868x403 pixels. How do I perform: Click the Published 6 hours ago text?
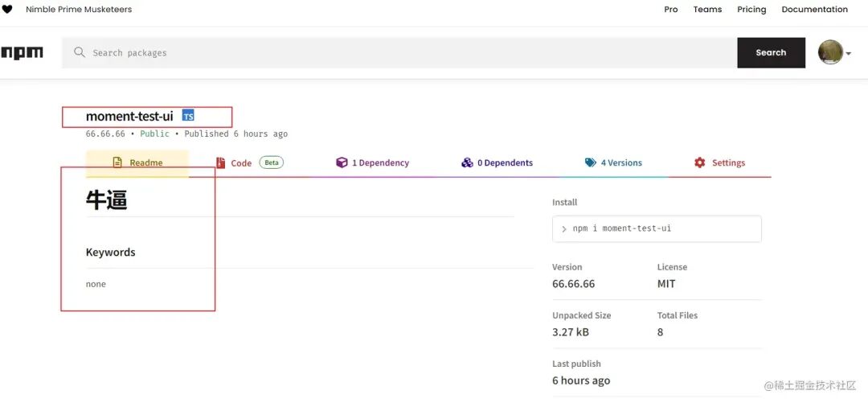coord(235,134)
